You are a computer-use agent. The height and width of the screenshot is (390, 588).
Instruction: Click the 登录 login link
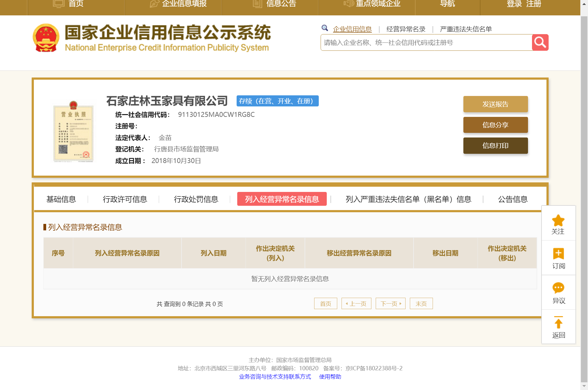[514, 4]
